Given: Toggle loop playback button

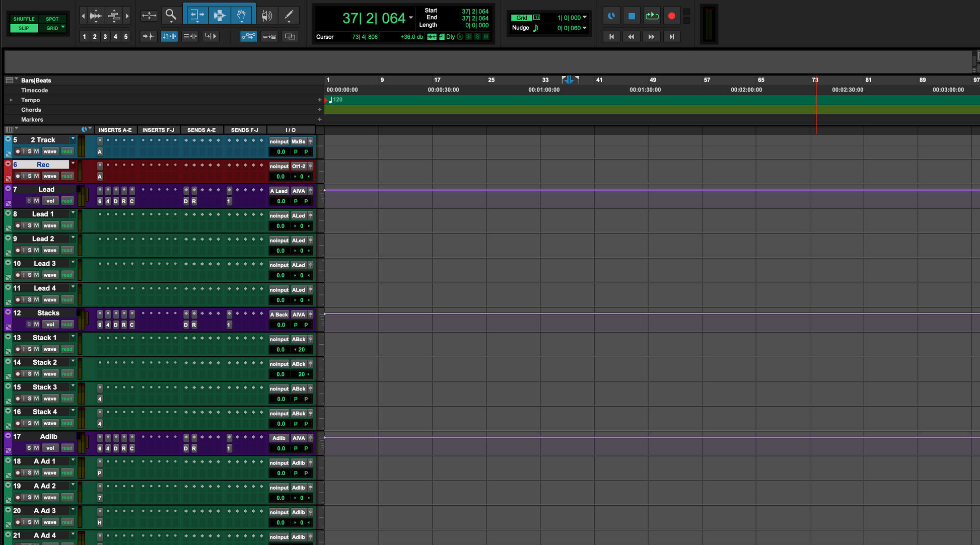Looking at the screenshot, I should 652,16.
